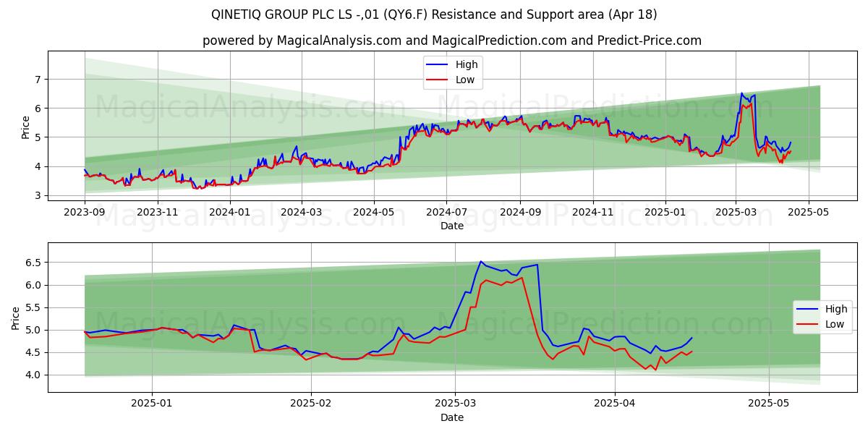Click the '2023-09' tick label on top chart
The image size is (868, 434).
[x=85, y=212]
